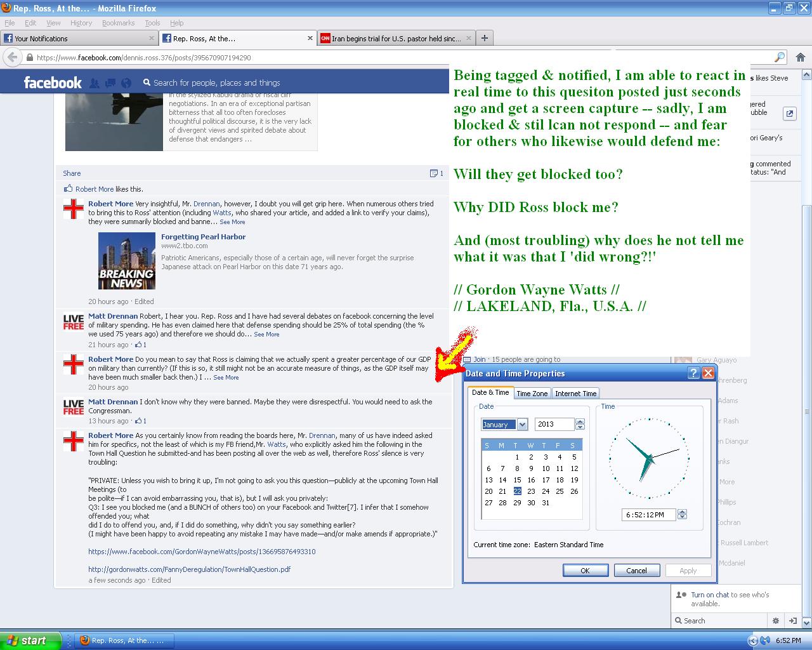Expand hidden system tray icons arrow
This screenshot has width=812, height=650.
coord(753,640)
